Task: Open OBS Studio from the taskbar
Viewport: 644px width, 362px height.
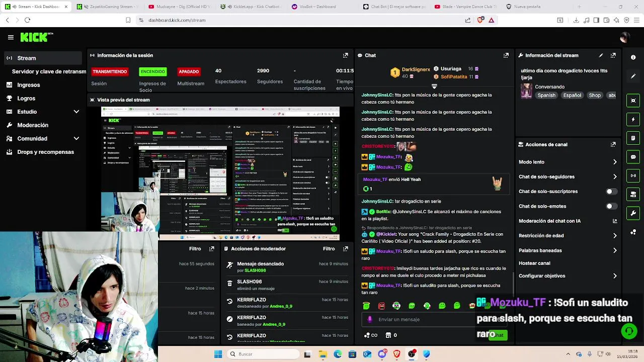Action: [412, 354]
